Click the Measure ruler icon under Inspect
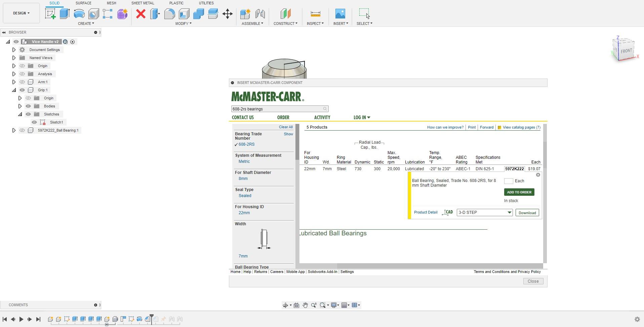This screenshot has width=644, height=327. point(315,14)
